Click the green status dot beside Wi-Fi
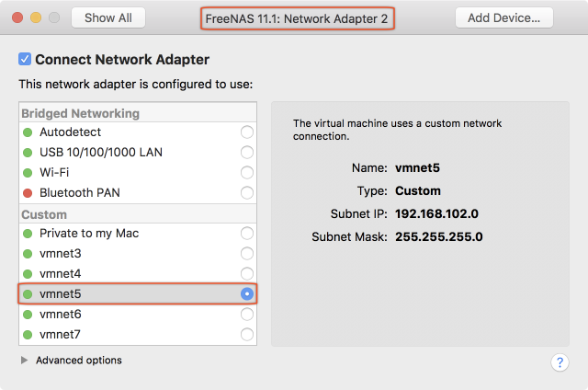The height and width of the screenshot is (390, 588). (28, 172)
